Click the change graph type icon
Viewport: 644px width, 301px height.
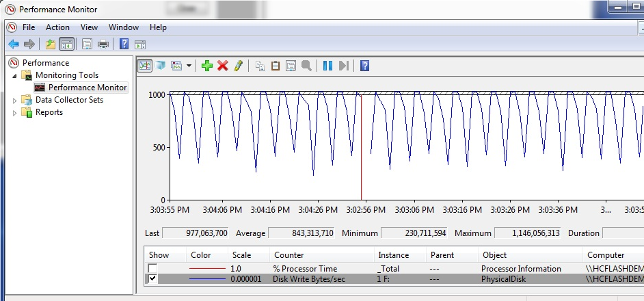(x=176, y=66)
